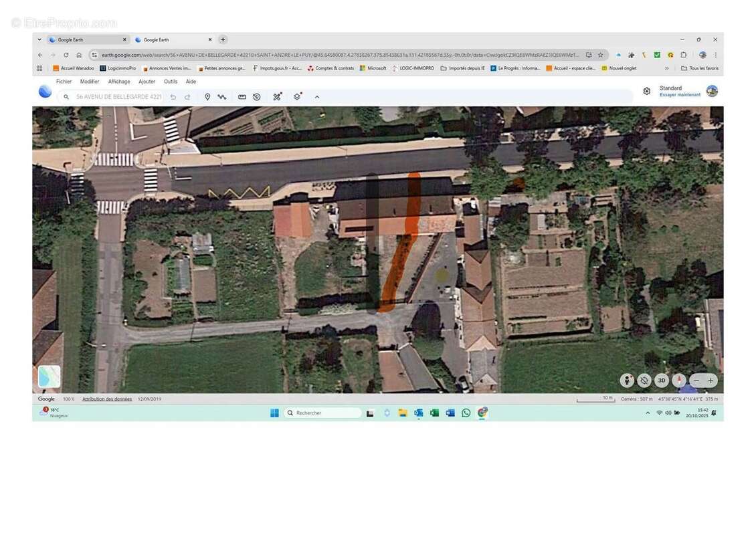
Task: Click the Essayer maintenant link
Action: [680, 95]
